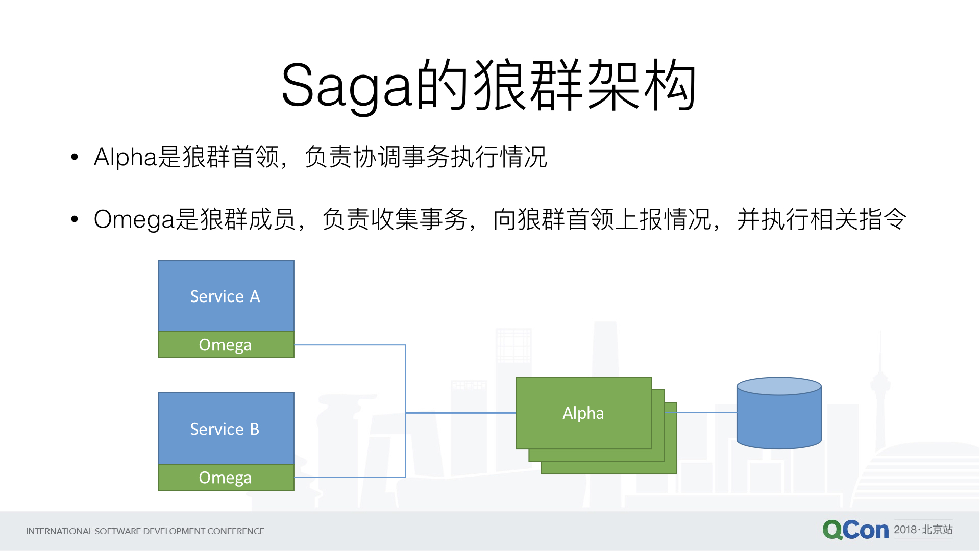This screenshot has height=551, width=980.
Task: Select the connector line between Alpha and database
Action: pyautogui.click(x=707, y=412)
